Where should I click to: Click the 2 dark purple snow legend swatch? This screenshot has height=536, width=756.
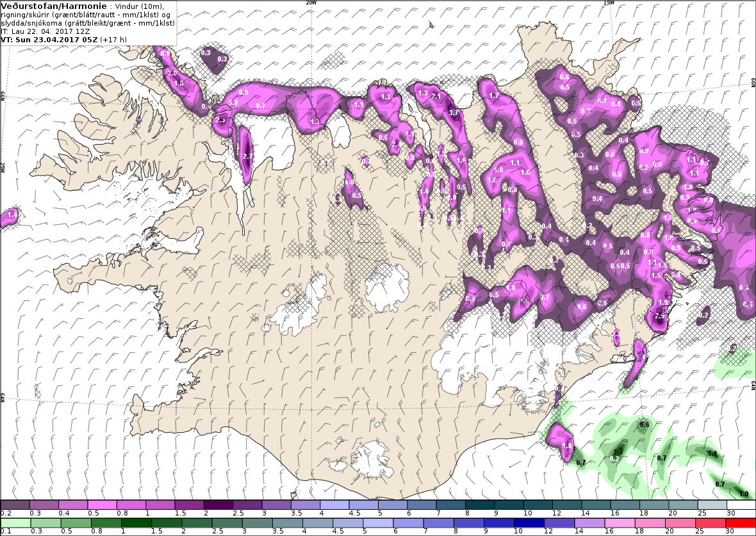(218, 505)
